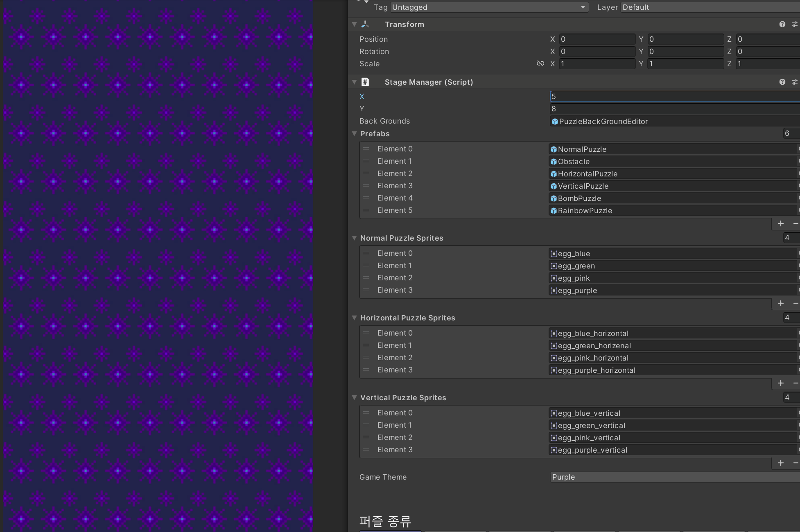The width and height of the screenshot is (800, 532).
Task: Click the Transform component axes icon
Action: tap(365, 25)
